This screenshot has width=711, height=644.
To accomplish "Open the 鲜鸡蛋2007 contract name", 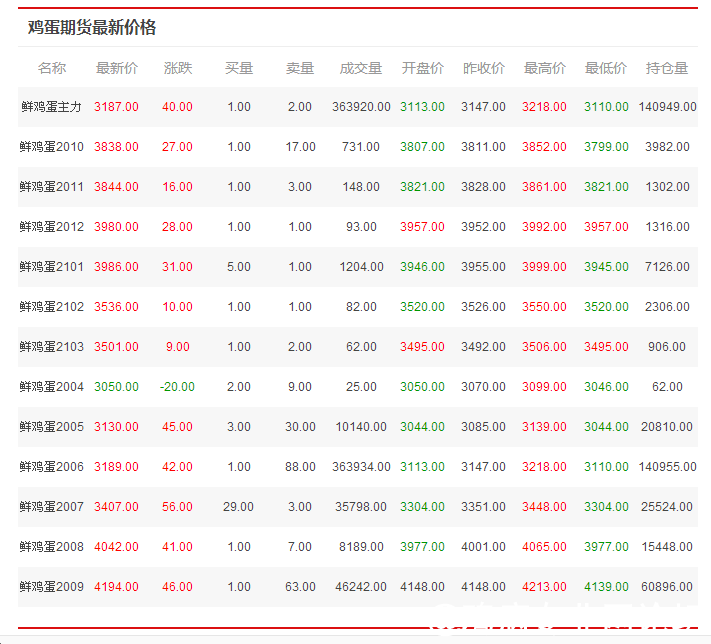I will coord(52,507).
